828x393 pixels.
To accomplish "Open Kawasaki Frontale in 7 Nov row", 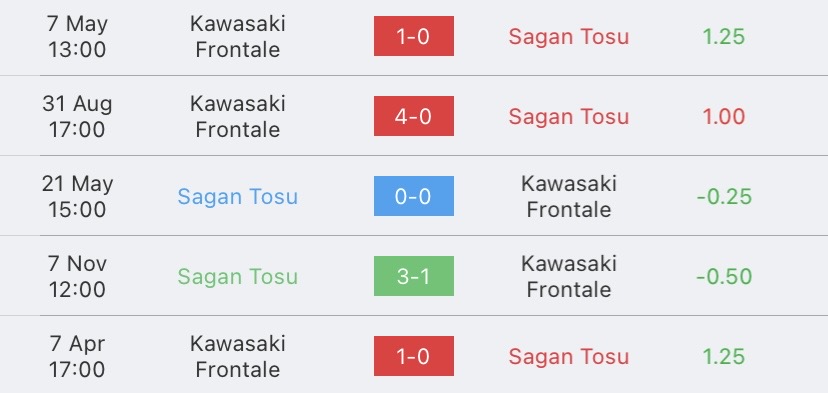I will [569, 276].
